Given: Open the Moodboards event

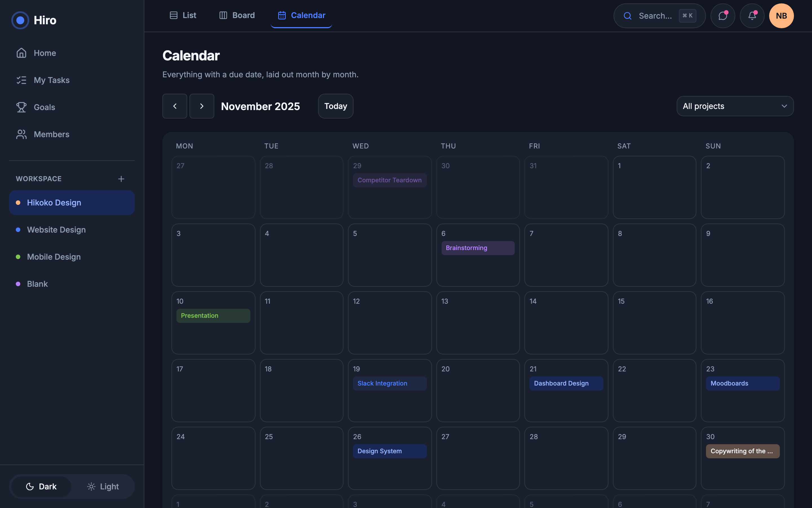Looking at the screenshot, I should point(743,384).
